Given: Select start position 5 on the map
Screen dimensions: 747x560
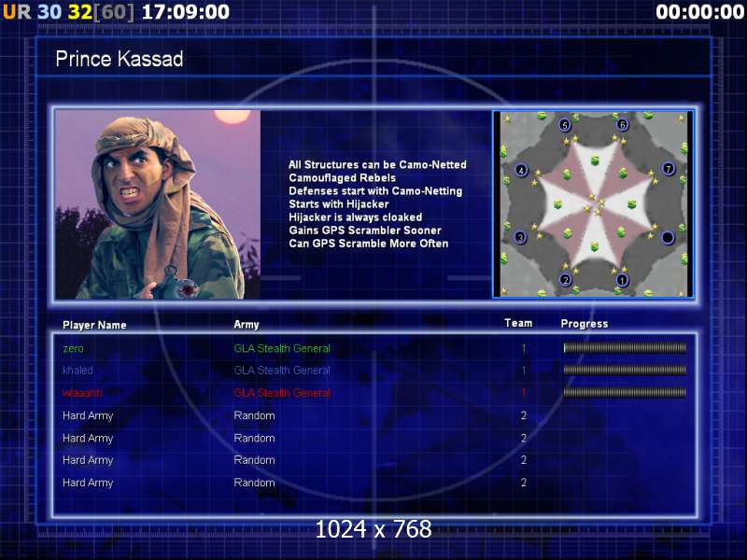Looking at the screenshot, I should [x=565, y=125].
